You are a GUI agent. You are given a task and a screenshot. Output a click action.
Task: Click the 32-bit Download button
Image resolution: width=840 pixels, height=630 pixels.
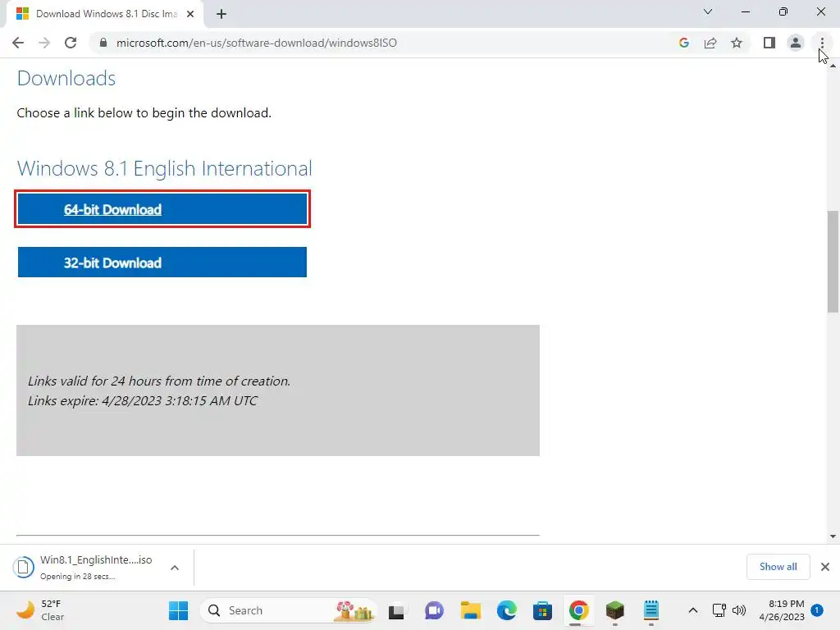click(162, 262)
